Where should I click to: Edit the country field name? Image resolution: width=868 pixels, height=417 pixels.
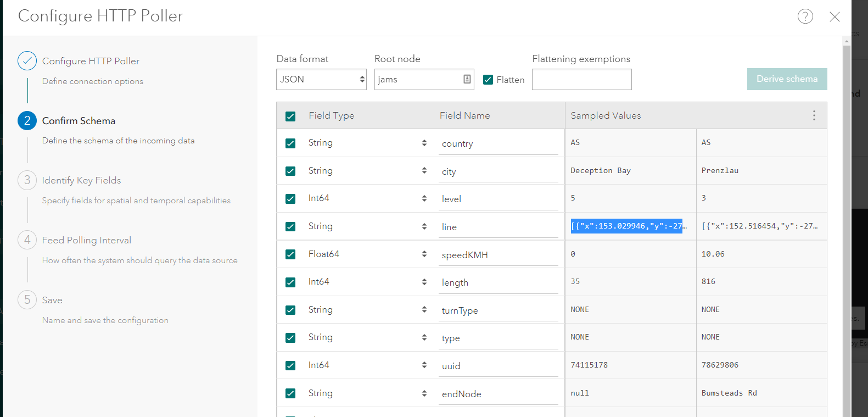pyautogui.click(x=499, y=144)
